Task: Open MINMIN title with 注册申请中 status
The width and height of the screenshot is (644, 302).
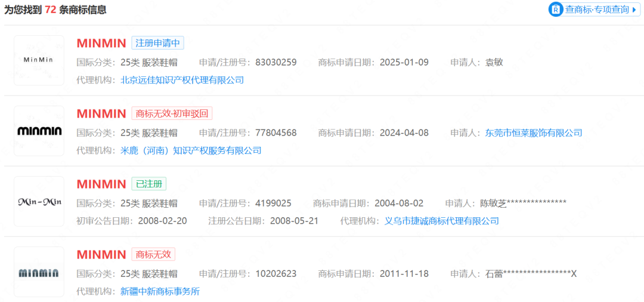Action: click(101, 43)
